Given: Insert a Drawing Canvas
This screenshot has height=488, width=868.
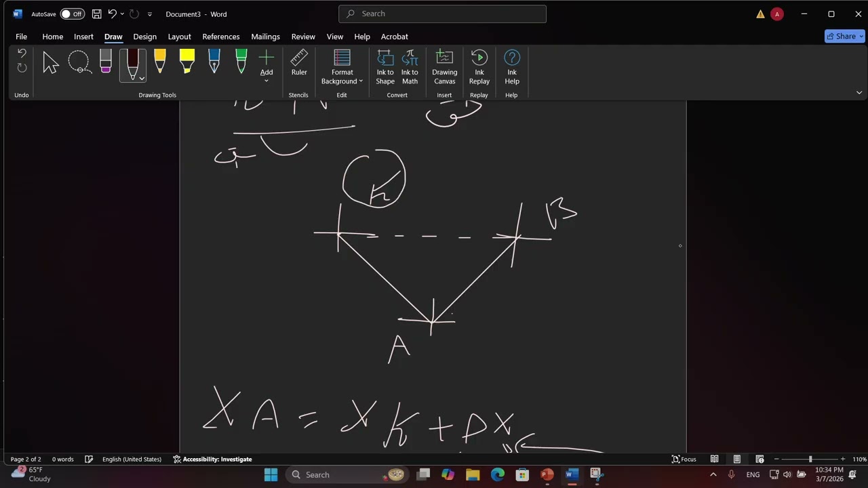Looking at the screenshot, I should (444, 67).
